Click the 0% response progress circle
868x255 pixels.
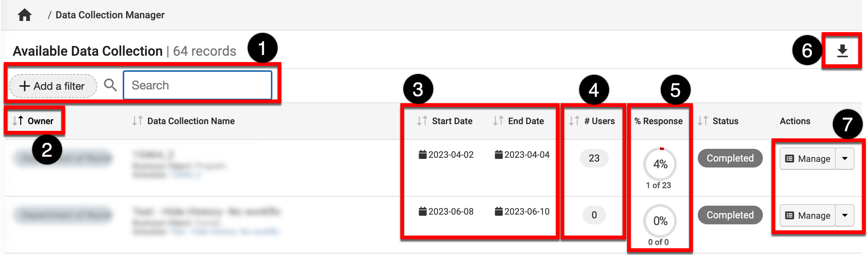click(660, 221)
